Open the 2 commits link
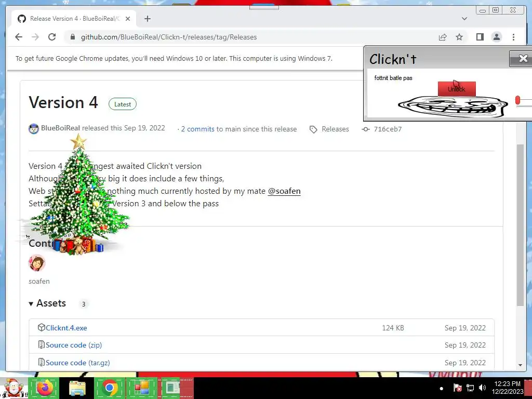The width and height of the screenshot is (532, 399). pyautogui.click(x=197, y=129)
